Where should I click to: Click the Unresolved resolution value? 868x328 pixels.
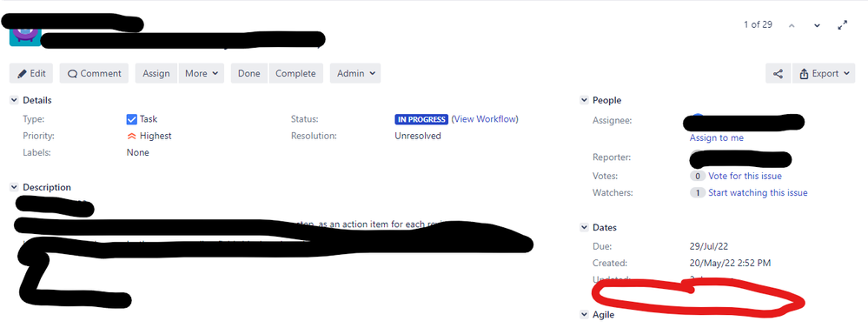418,136
